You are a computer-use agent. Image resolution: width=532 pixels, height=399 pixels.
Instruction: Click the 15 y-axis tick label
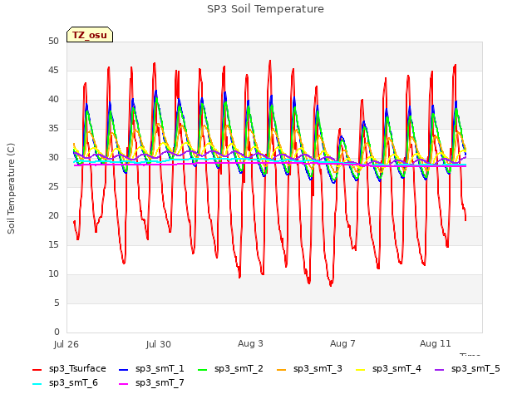(x=53, y=245)
